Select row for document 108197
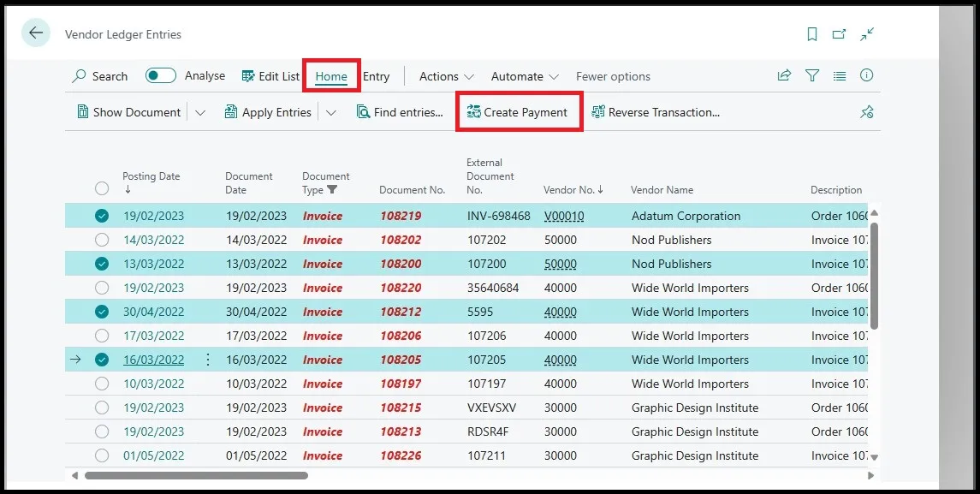The height and width of the screenshot is (494, 980). (x=102, y=384)
